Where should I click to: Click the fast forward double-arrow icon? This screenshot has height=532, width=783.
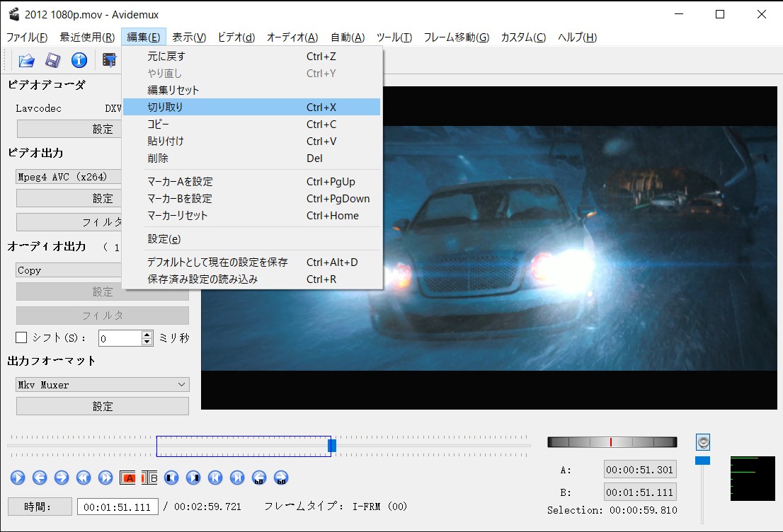105,478
